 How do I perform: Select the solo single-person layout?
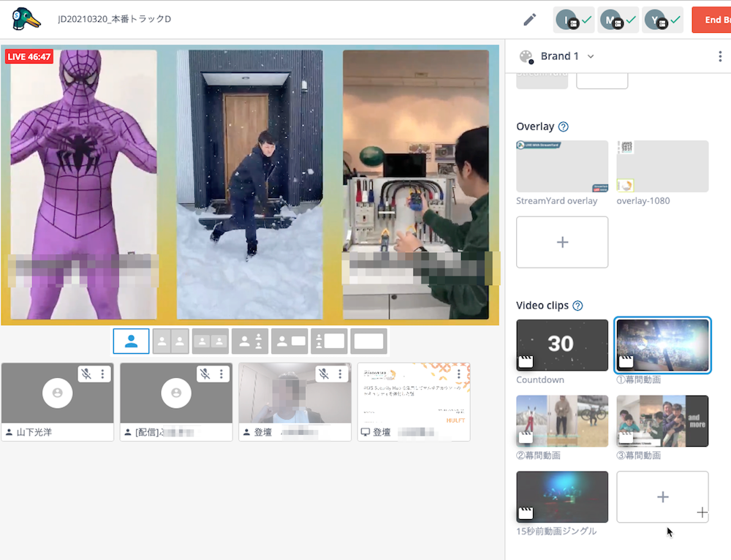coord(131,341)
